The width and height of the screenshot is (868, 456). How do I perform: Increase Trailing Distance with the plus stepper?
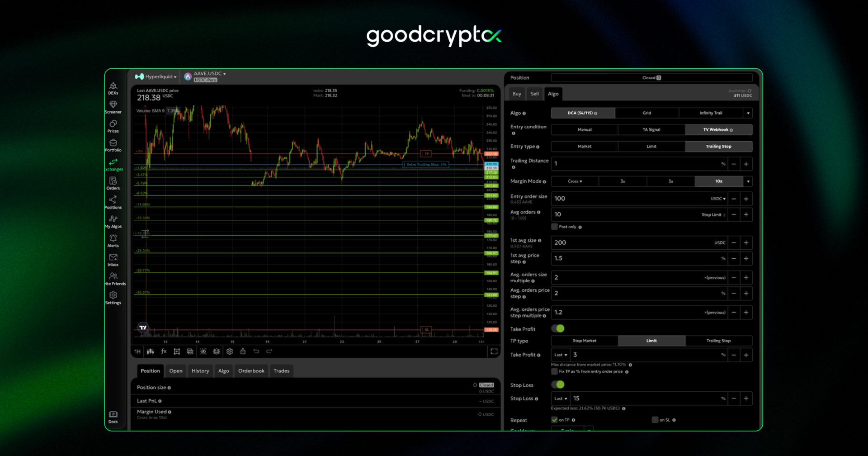[746, 164]
